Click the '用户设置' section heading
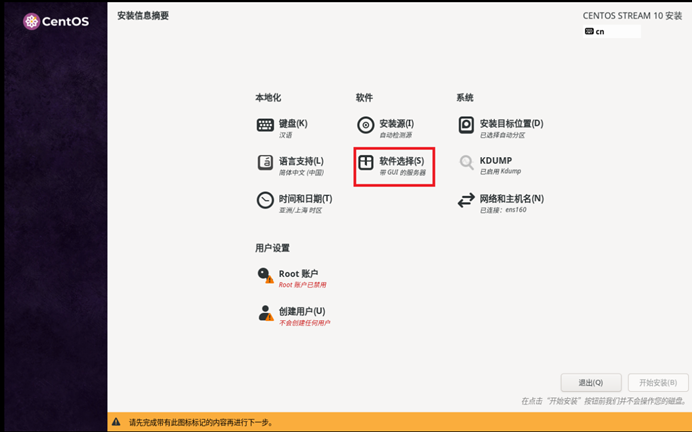The image size is (692, 432). click(x=272, y=248)
